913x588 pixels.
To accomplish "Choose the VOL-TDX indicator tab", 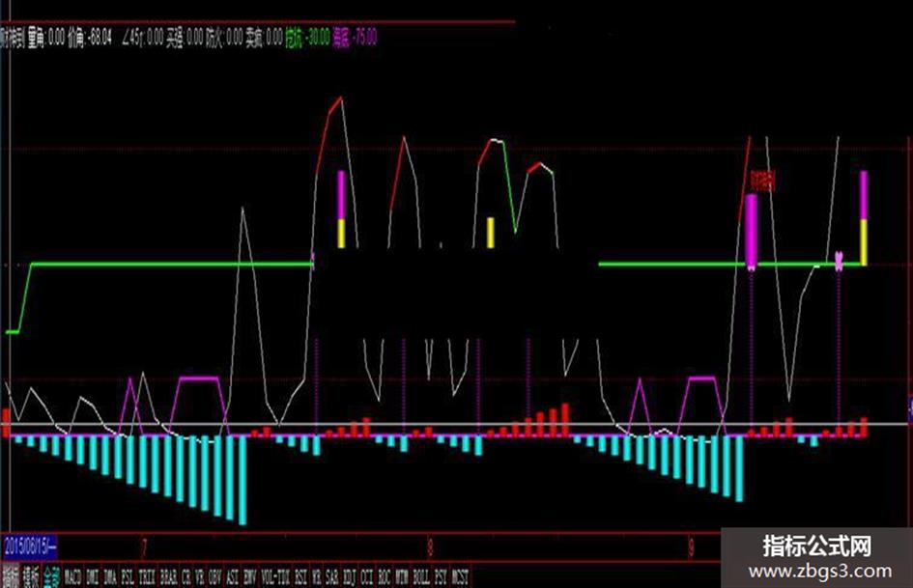I will click(x=275, y=577).
